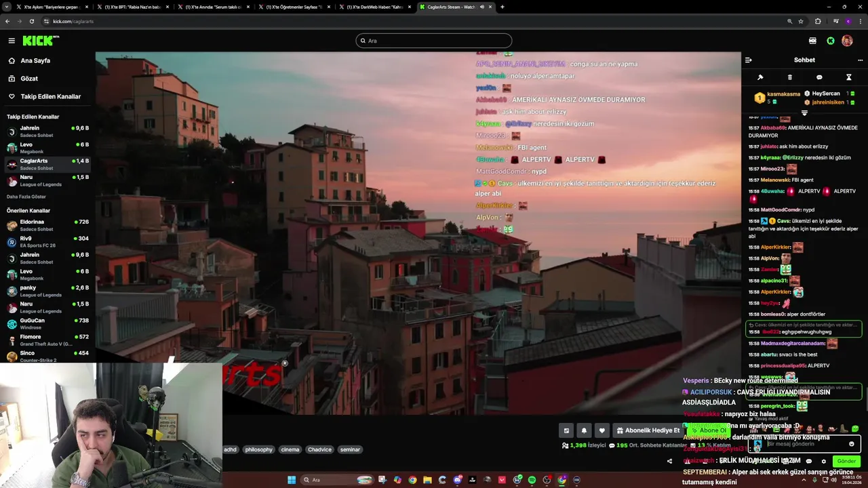This screenshot has width=868, height=488.
Task: Send the message with Gönder button
Action: pos(846,461)
